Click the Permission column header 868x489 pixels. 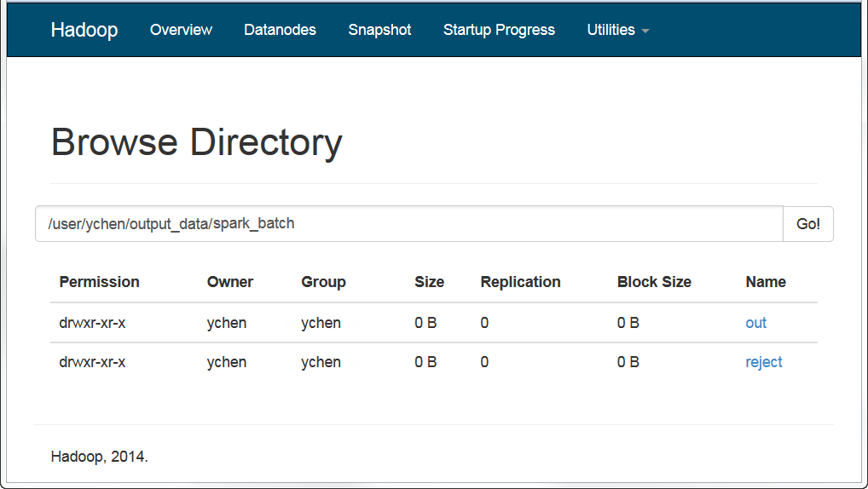coord(99,282)
